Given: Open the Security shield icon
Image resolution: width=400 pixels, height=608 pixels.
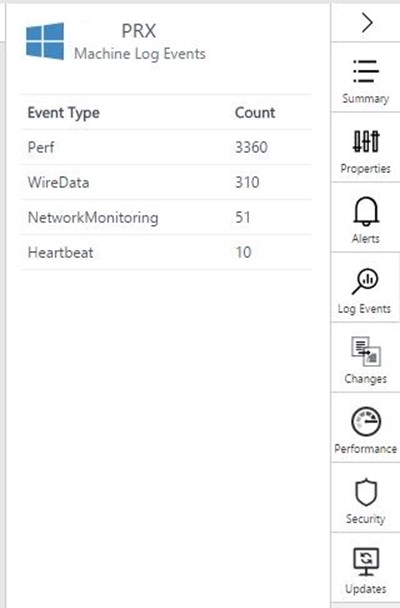Looking at the screenshot, I should pos(366,492).
